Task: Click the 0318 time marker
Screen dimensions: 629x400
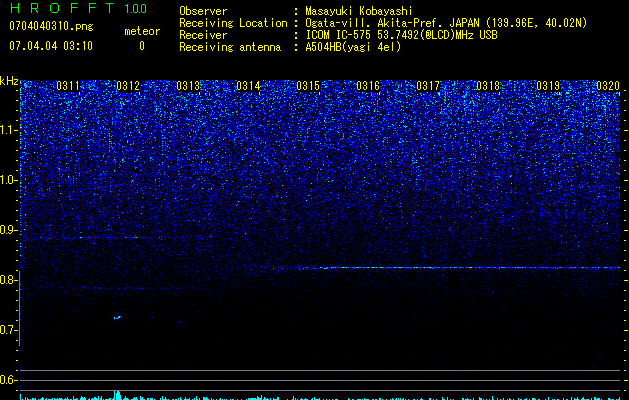Action: (x=488, y=86)
